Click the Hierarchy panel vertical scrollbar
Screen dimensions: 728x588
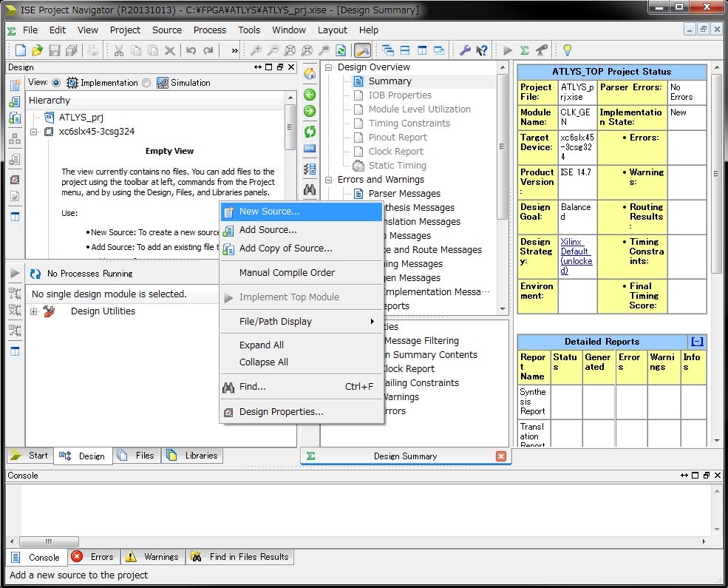290,126
